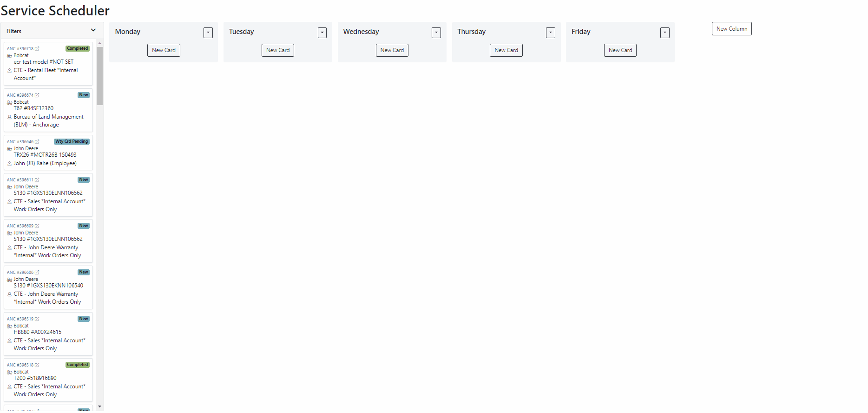
Task: Open external link icon for ANC #396609
Action: [x=37, y=226]
